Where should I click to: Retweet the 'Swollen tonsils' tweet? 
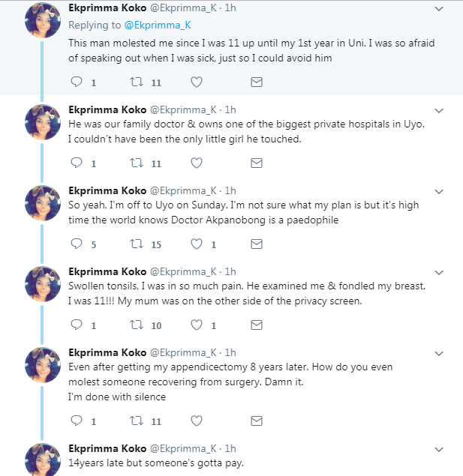pyautogui.click(x=136, y=324)
